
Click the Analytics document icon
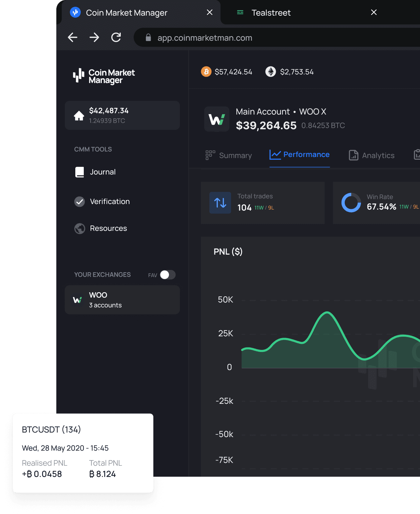[354, 155]
